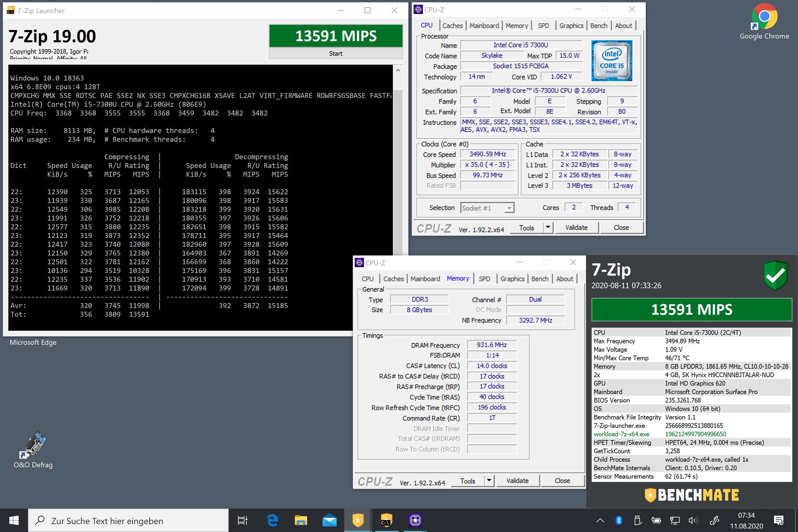Image resolution: width=798 pixels, height=532 pixels.
Task: Open Tools in Memory CPU-Z window
Action: click(468, 481)
